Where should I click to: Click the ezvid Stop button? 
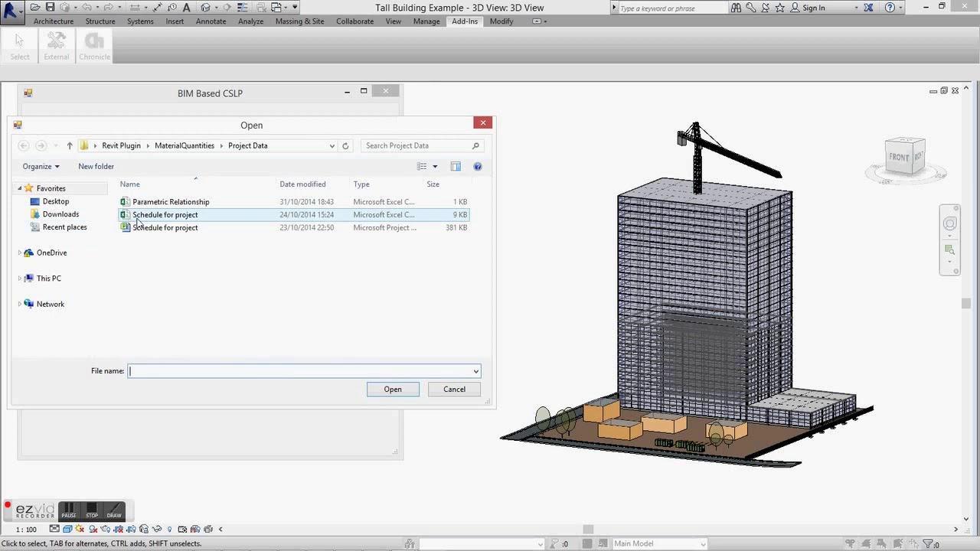pos(92,510)
